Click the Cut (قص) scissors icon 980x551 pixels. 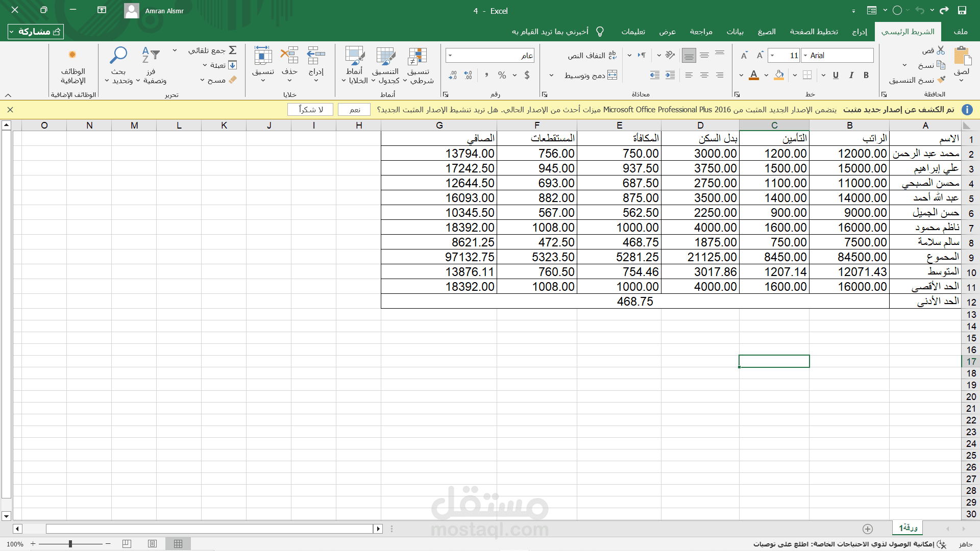[941, 50]
